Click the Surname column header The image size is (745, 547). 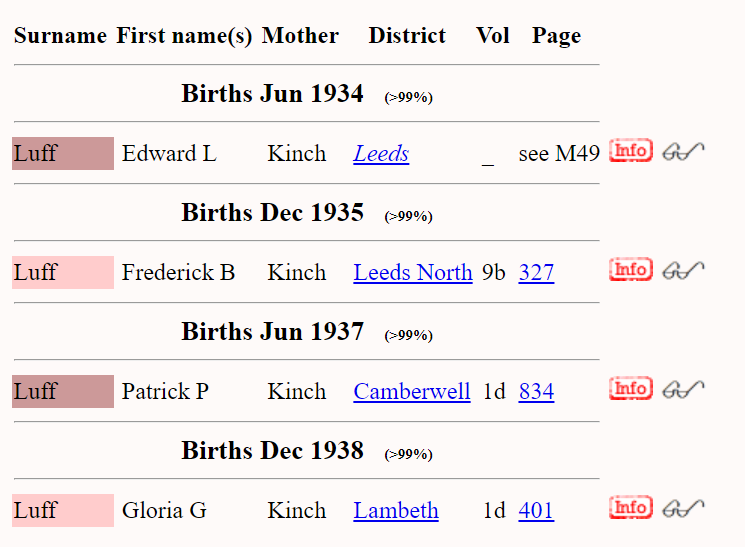pyautogui.click(x=60, y=36)
